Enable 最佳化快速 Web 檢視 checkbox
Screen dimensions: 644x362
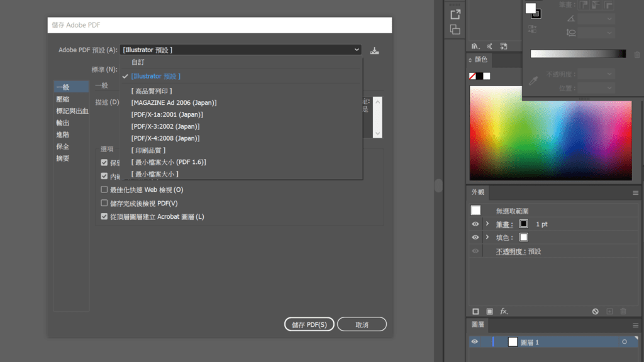[104, 190]
